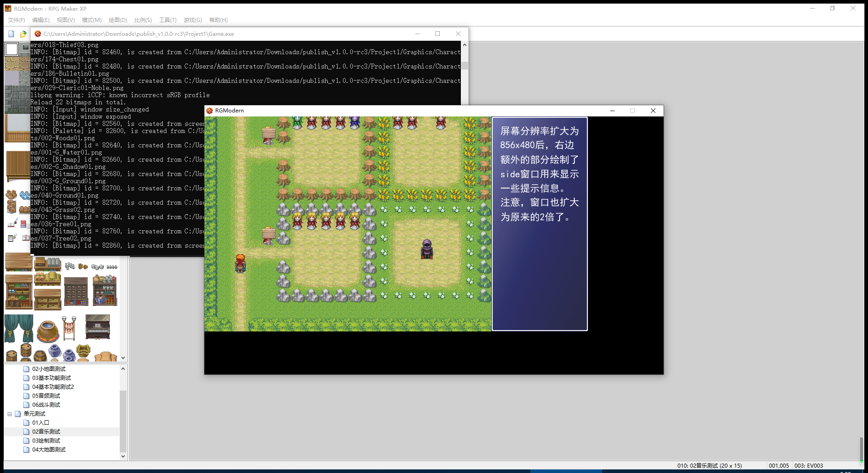
Task: Select the piano tile in tileset palette
Action: pos(97,327)
